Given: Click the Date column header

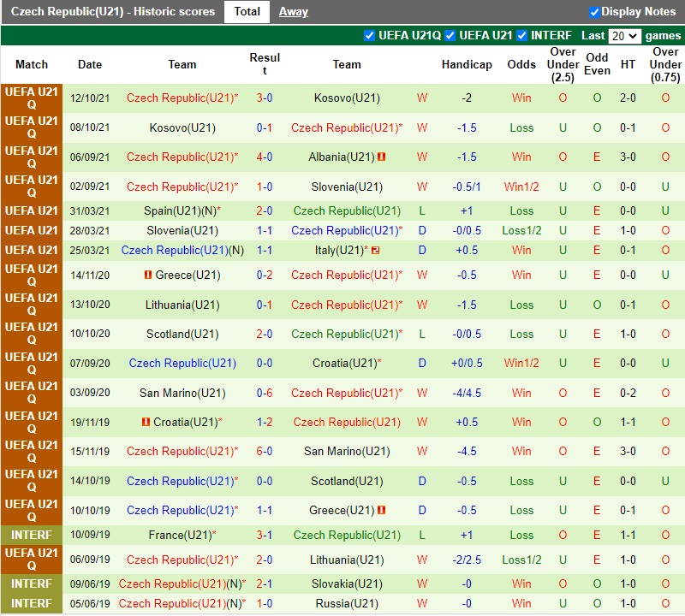Looking at the screenshot, I should click(x=90, y=65).
